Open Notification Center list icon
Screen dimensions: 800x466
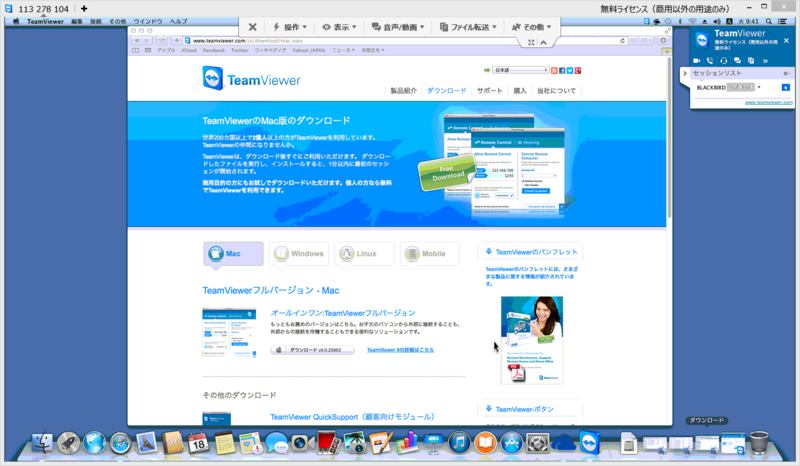[x=782, y=21]
